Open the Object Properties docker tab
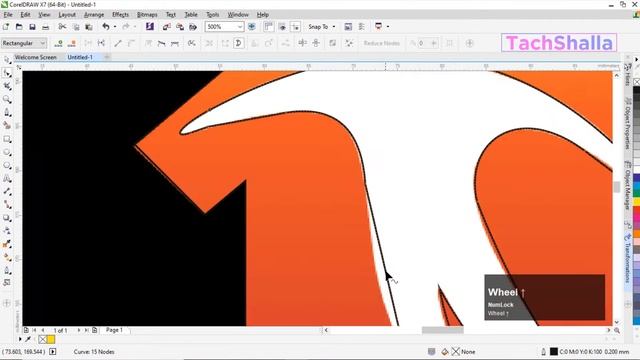 [627, 123]
